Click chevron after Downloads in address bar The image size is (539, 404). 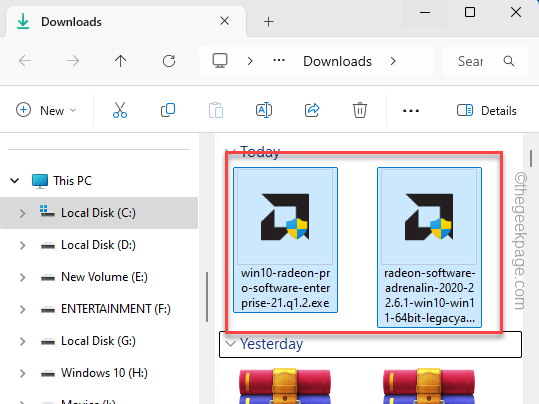coord(393,61)
